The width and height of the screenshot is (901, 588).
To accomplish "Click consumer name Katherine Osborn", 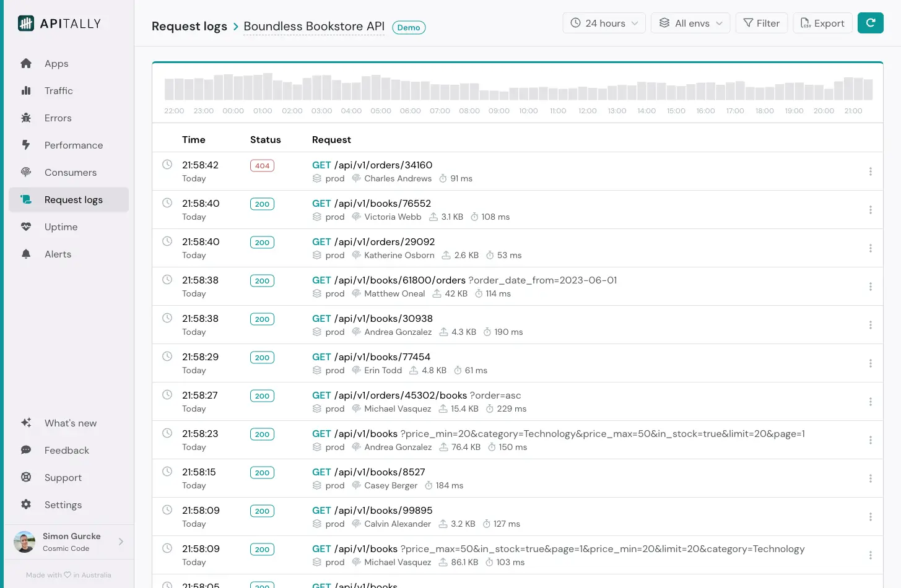I will [x=399, y=256].
